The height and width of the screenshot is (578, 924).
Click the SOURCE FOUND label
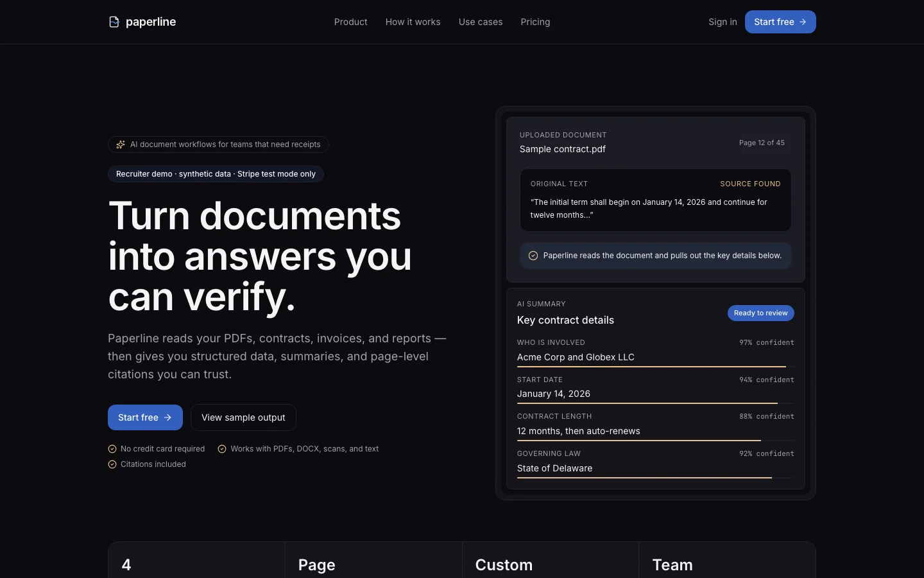[750, 184]
